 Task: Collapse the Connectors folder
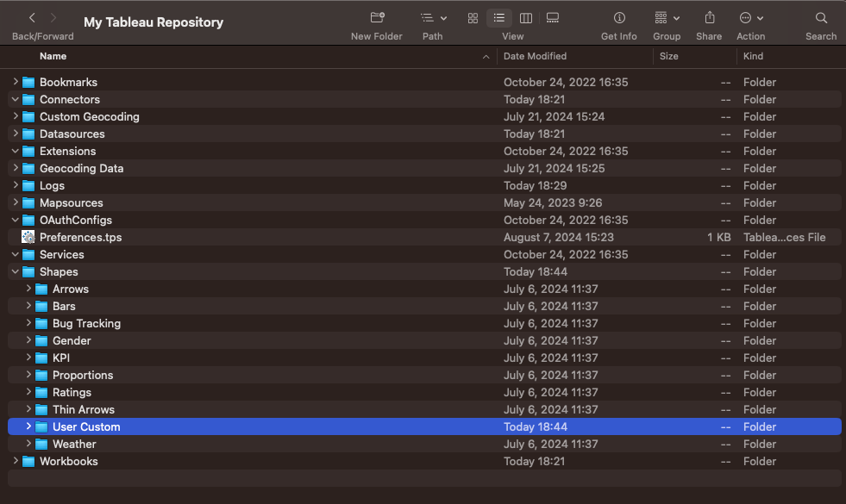(16, 99)
